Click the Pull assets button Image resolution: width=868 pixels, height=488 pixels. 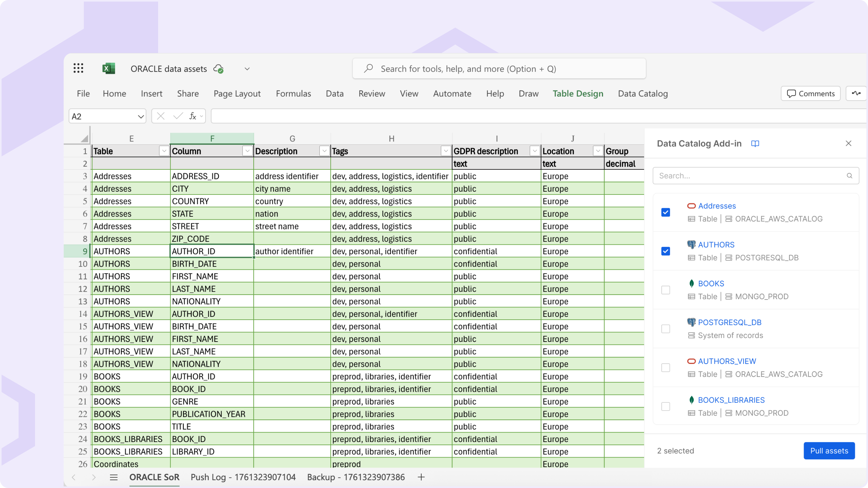829,451
